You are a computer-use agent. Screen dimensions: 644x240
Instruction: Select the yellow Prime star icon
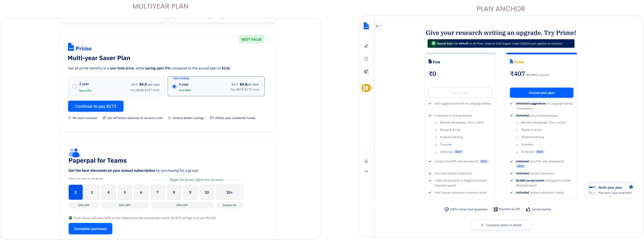click(366, 88)
